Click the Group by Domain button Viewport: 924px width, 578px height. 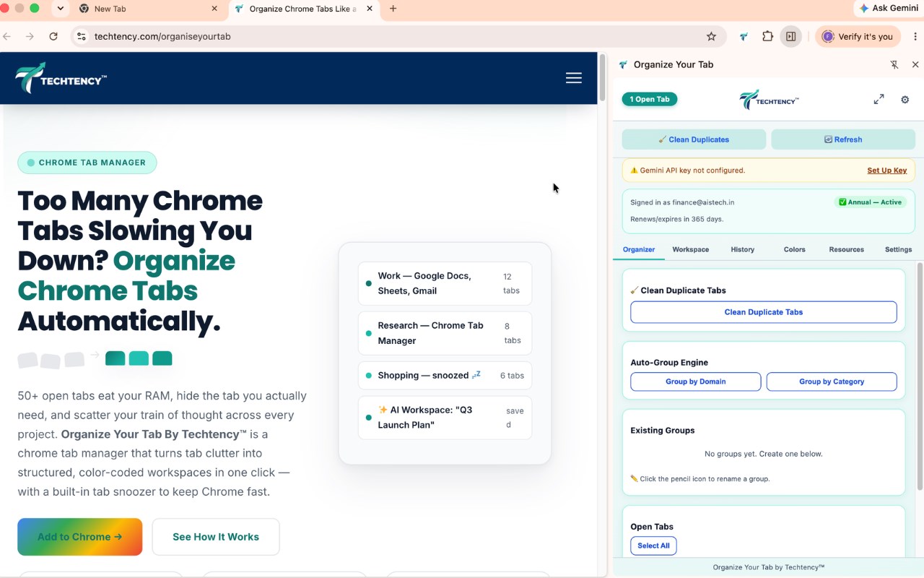point(696,381)
